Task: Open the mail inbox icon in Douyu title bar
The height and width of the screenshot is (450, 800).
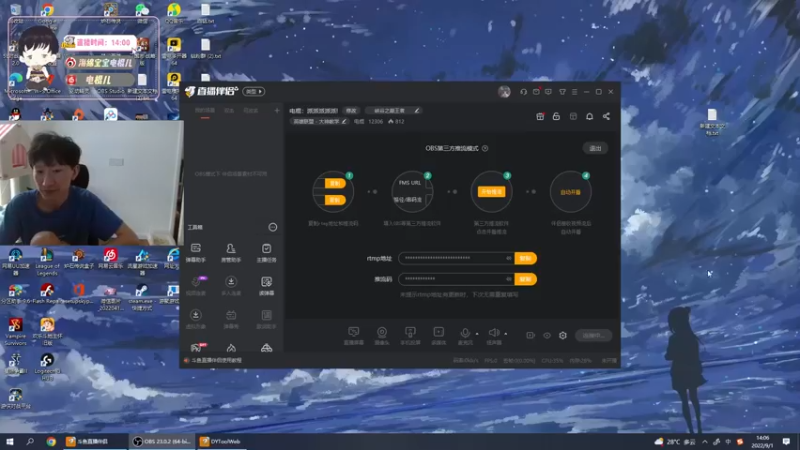Action: [536, 92]
